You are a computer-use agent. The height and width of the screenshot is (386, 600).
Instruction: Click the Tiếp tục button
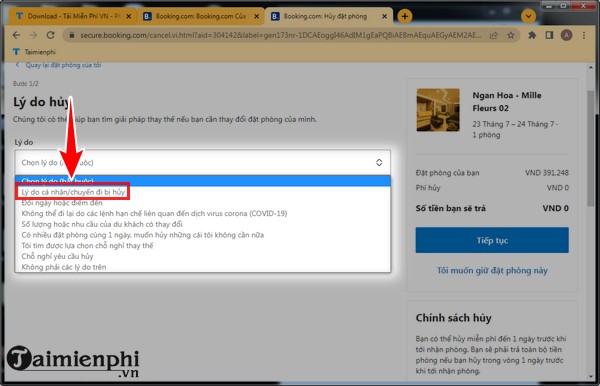click(492, 240)
